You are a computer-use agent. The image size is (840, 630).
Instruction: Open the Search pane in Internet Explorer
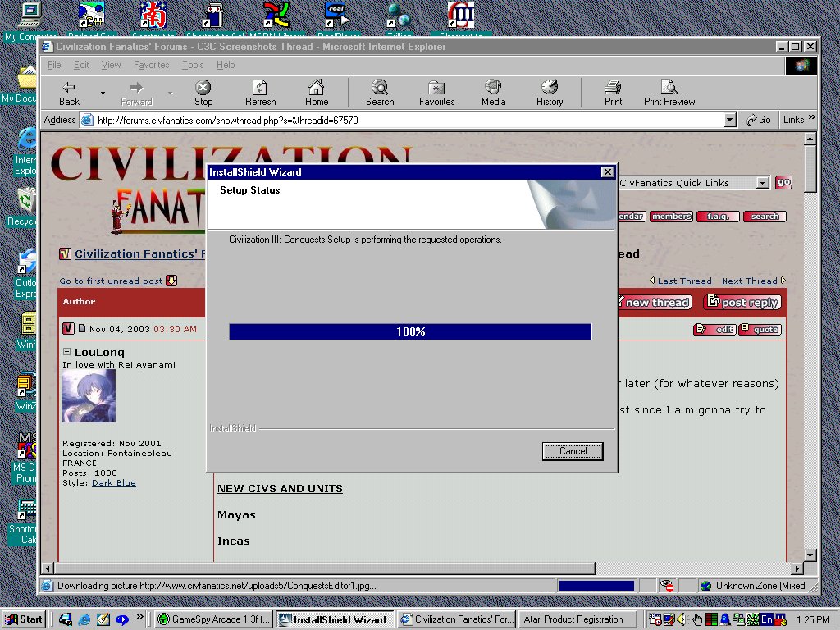[380, 93]
